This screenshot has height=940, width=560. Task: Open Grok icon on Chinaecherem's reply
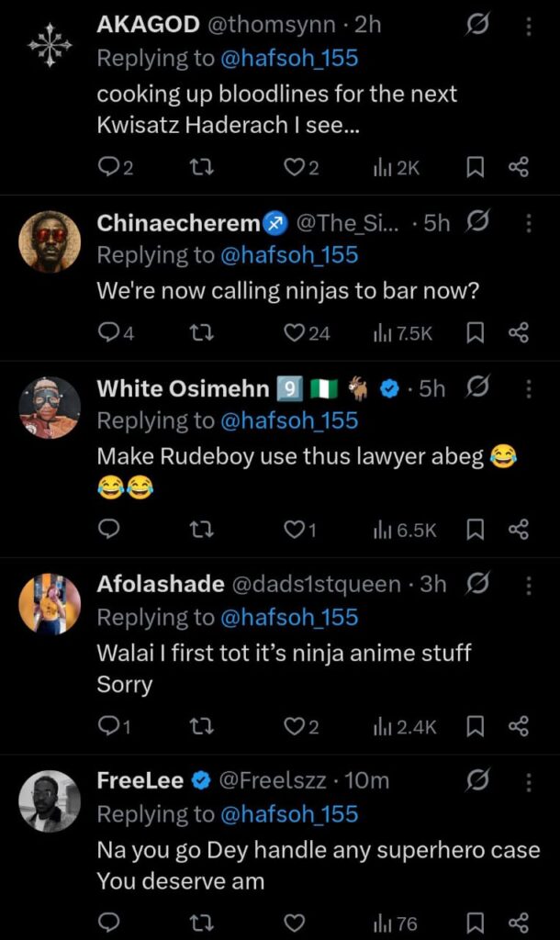coord(476,223)
